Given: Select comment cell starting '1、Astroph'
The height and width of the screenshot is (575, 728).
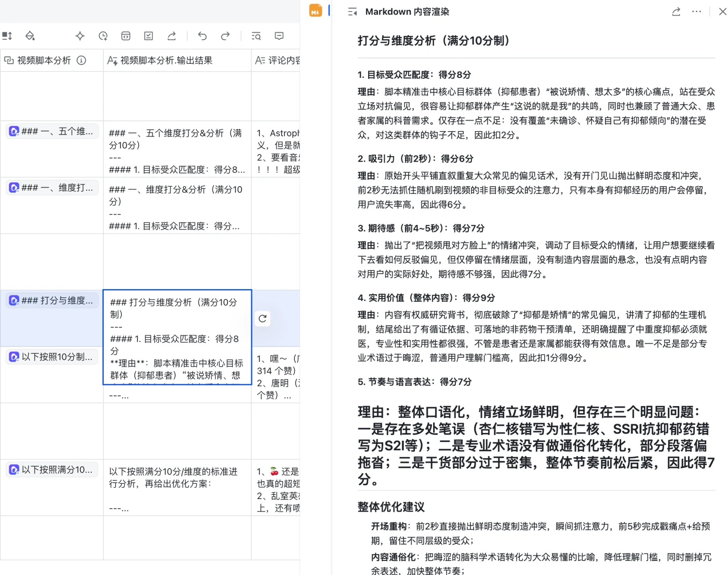Looking at the screenshot, I should [x=276, y=149].
